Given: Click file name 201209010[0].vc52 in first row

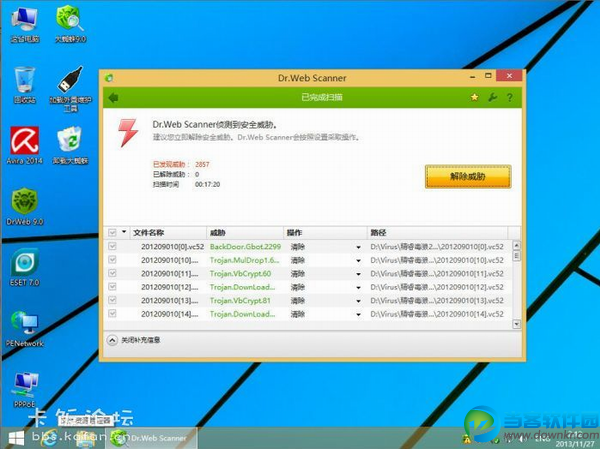Looking at the screenshot, I should point(173,247).
